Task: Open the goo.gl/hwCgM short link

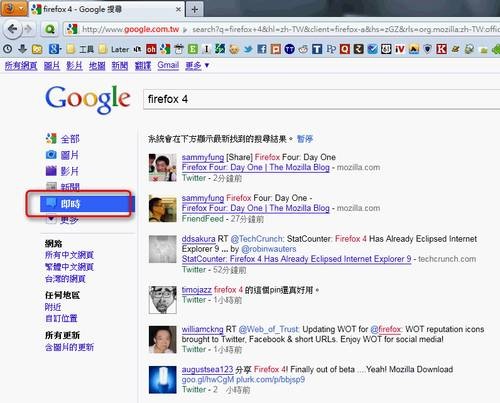Action: pos(208,380)
